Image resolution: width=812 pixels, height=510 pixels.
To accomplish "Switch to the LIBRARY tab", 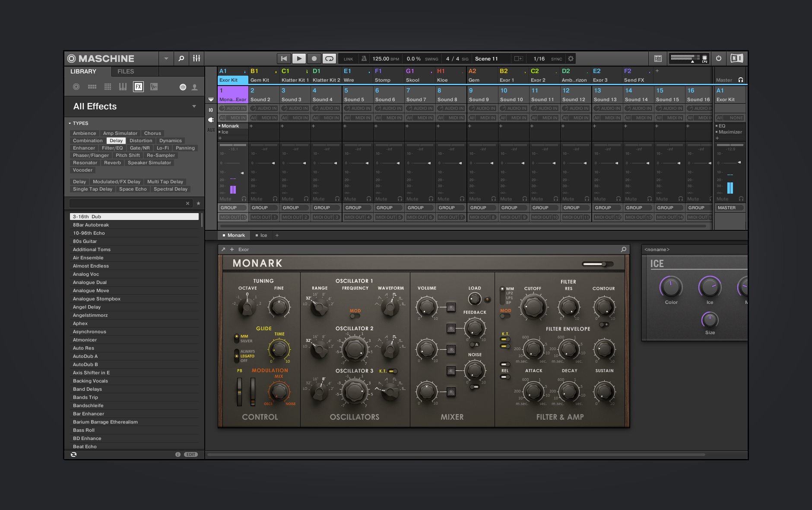I will pyautogui.click(x=83, y=71).
